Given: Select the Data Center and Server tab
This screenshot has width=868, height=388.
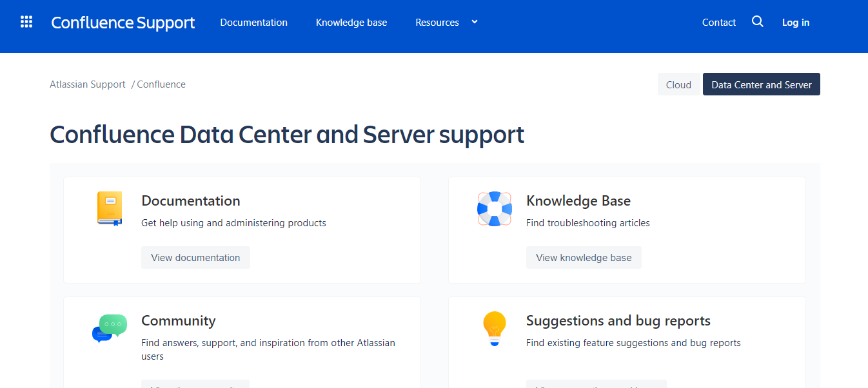Looking at the screenshot, I should (x=762, y=84).
